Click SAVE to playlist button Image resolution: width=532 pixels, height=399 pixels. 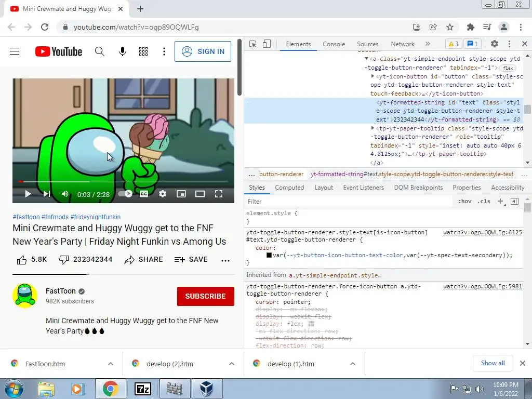pyautogui.click(x=191, y=260)
